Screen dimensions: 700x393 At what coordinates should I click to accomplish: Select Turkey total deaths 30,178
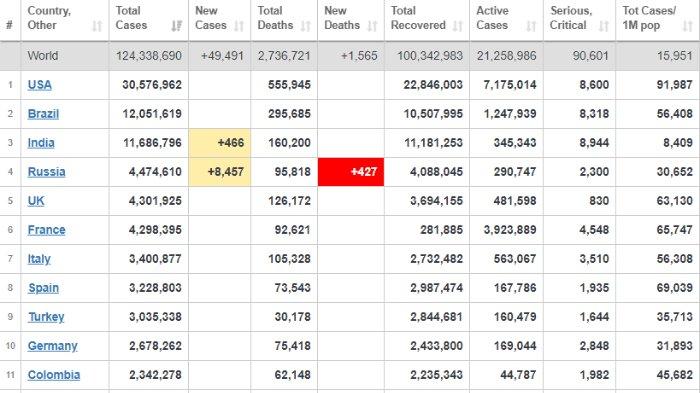click(x=292, y=317)
